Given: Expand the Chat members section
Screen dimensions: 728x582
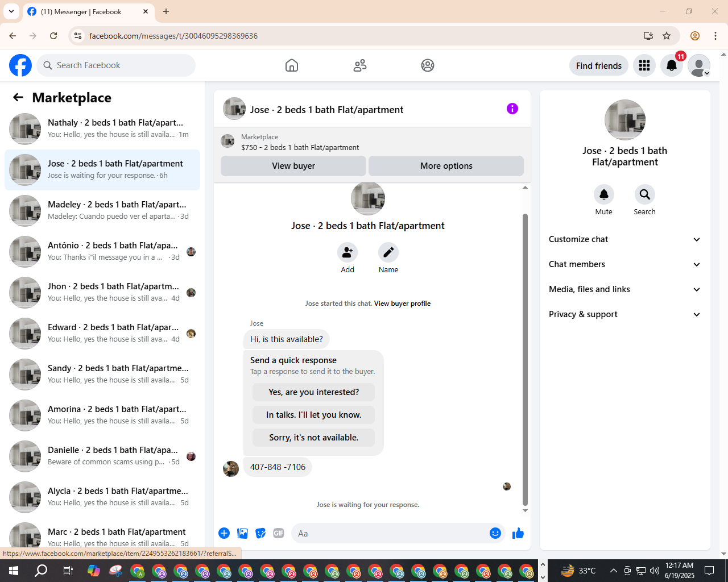Looking at the screenshot, I should click(x=625, y=264).
